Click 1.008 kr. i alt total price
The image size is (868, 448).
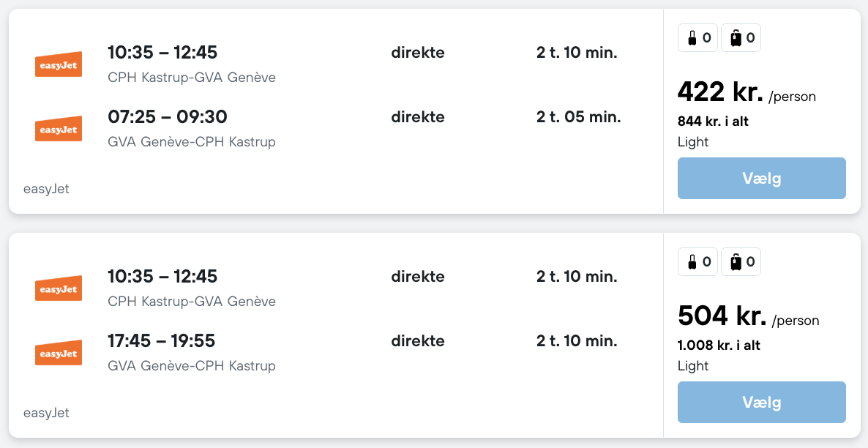pos(719,346)
